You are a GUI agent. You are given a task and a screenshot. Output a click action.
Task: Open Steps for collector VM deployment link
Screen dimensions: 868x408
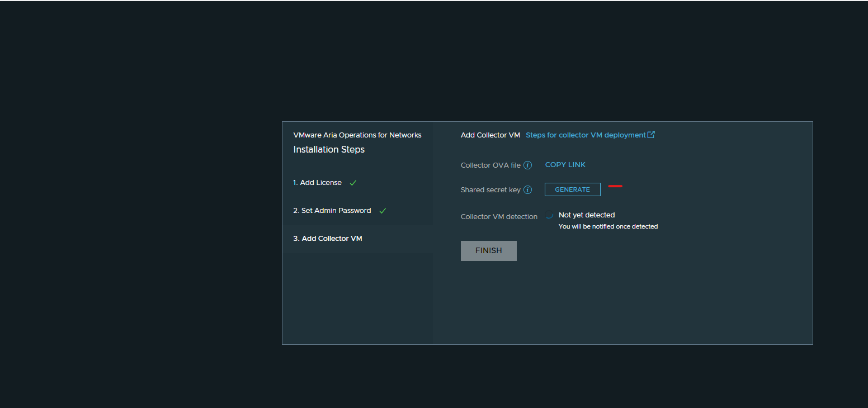point(586,135)
